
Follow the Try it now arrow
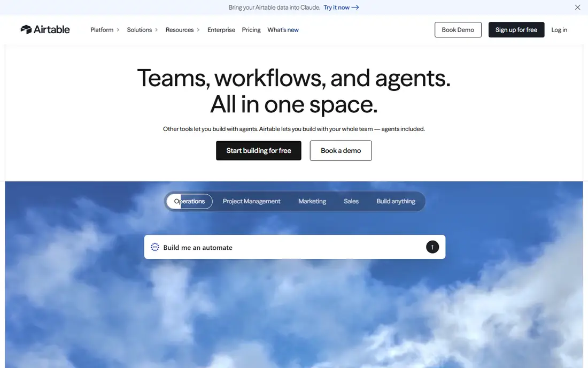pos(355,7)
